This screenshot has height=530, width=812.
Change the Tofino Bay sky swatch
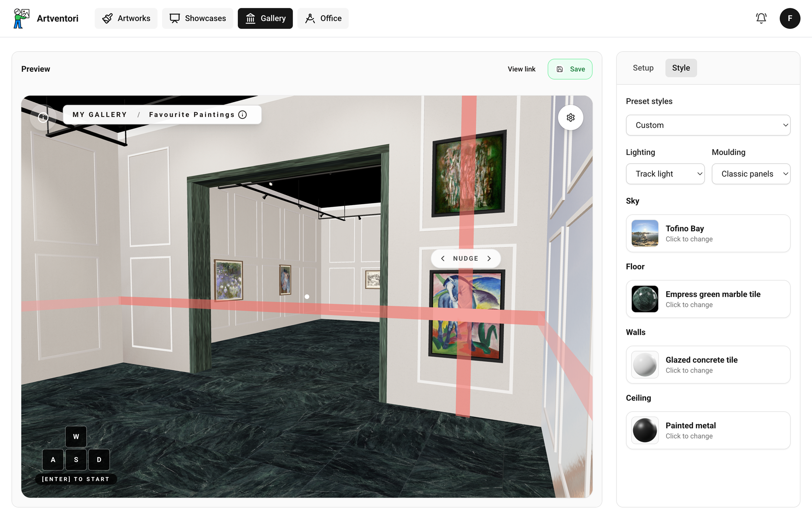coord(645,233)
